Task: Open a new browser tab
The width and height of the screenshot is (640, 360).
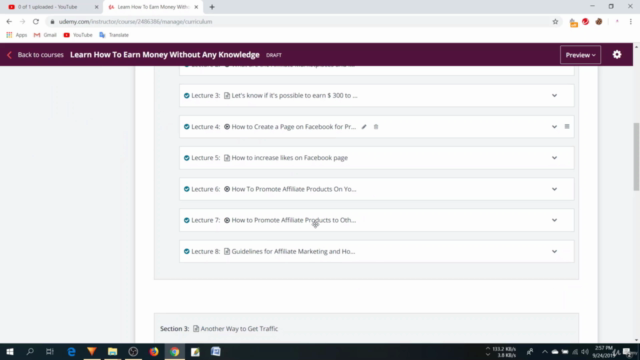Action: 212,7
